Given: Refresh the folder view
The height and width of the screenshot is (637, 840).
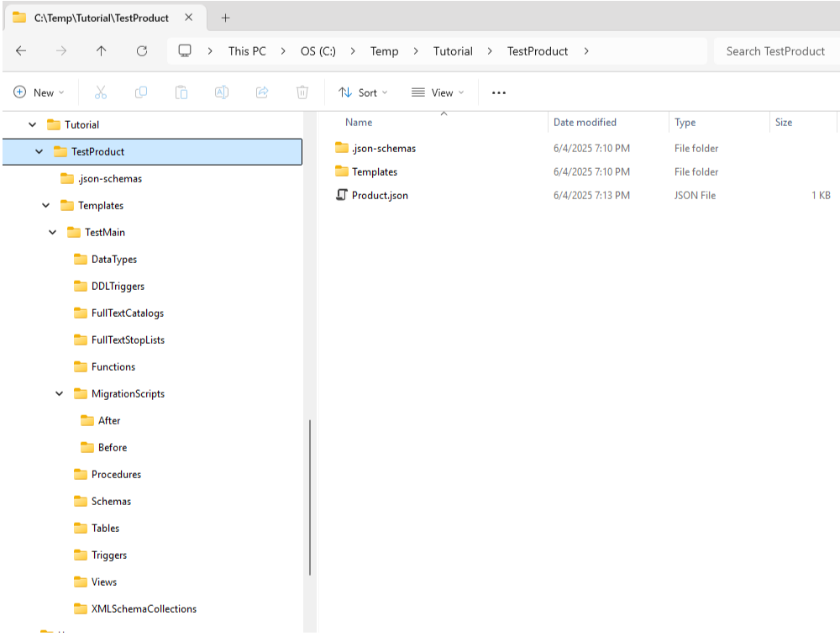Looking at the screenshot, I should [140, 50].
